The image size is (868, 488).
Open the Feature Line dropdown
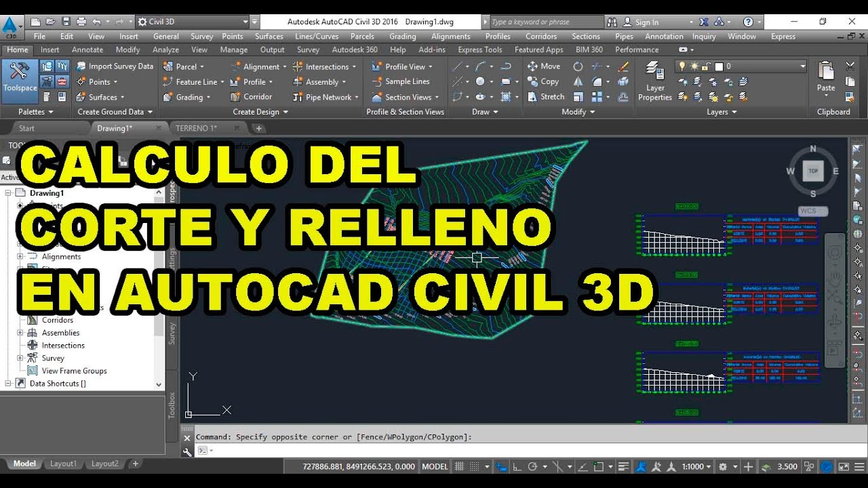point(194,82)
